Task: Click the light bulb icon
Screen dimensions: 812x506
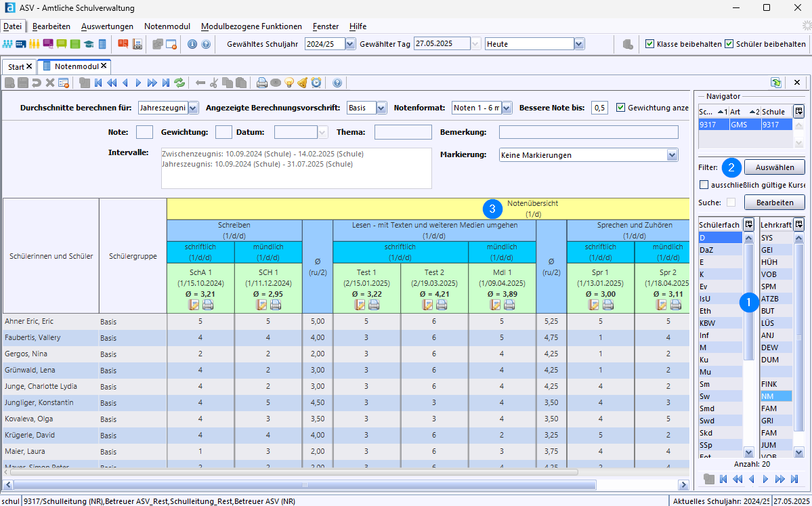Action: pyautogui.click(x=289, y=83)
